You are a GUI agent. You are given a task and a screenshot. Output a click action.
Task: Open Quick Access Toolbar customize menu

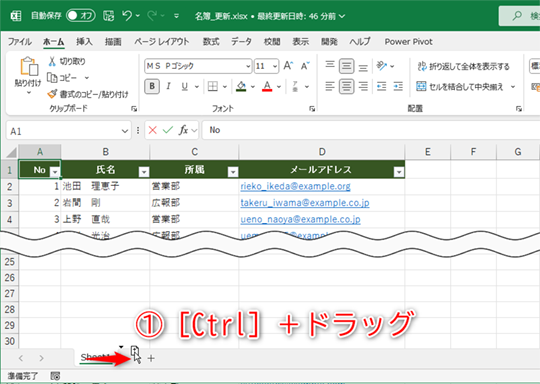point(176,16)
